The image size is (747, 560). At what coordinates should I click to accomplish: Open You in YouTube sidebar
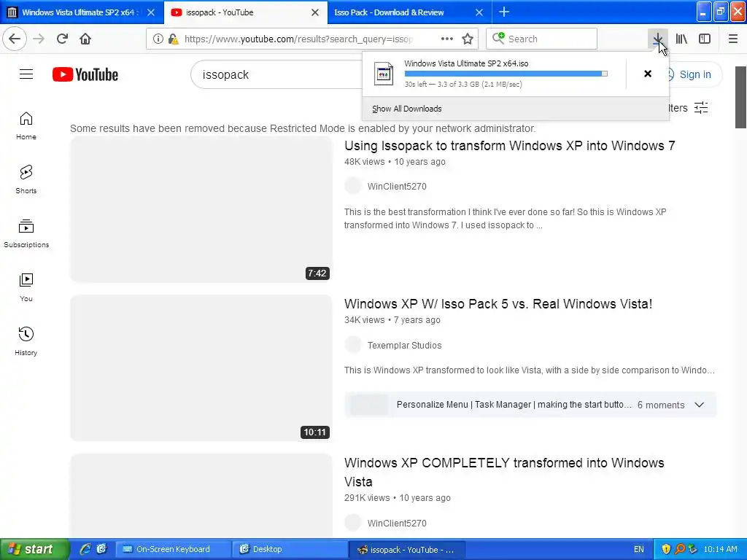pos(26,287)
